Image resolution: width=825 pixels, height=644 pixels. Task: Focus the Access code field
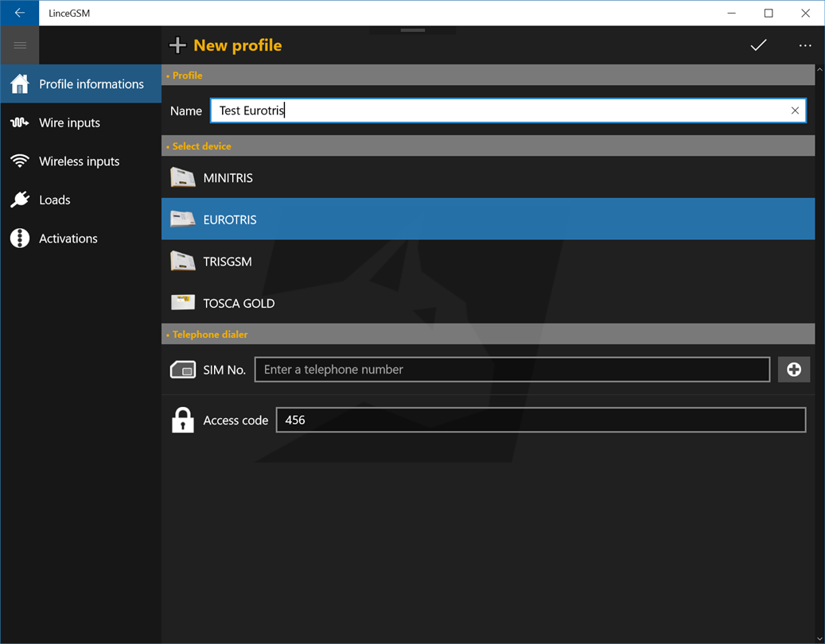pyautogui.click(x=541, y=420)
